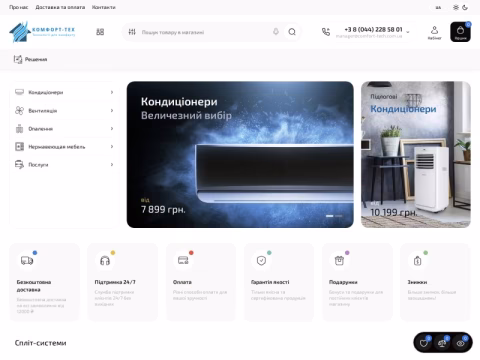Select Послуги in the sidebar menu
This screenshot has width=480, height=360.
click(38, 165)
